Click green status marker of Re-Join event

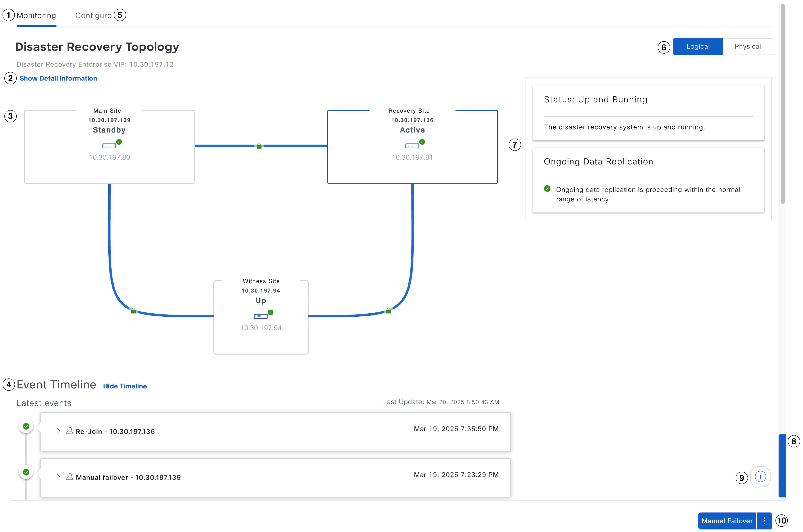26,426
